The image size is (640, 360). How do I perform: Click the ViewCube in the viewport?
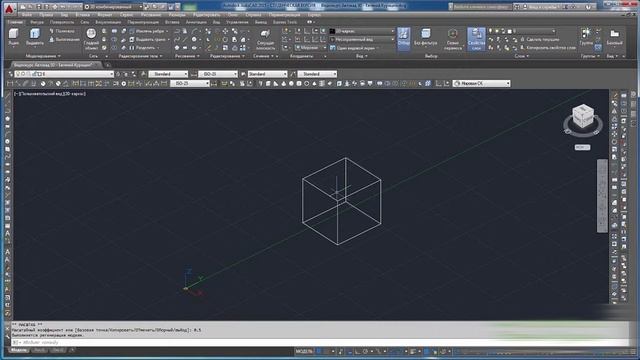(583, 116)
